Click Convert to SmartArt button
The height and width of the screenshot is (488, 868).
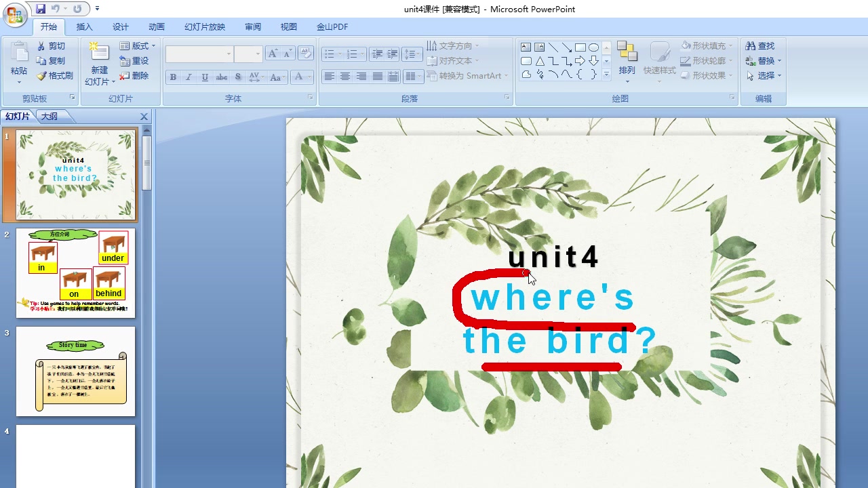(x=467, y=76)
